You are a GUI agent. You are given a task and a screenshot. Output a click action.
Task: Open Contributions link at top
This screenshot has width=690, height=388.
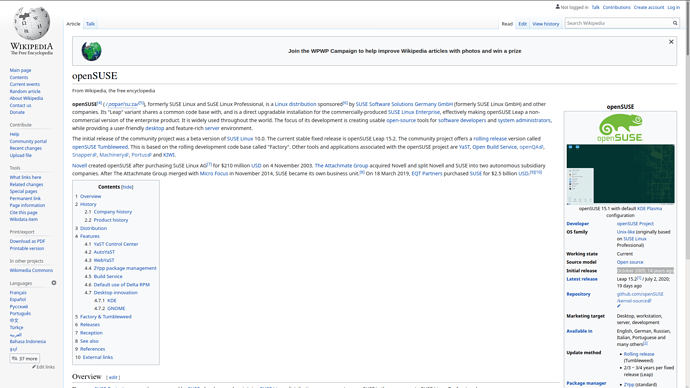point(617,7)
